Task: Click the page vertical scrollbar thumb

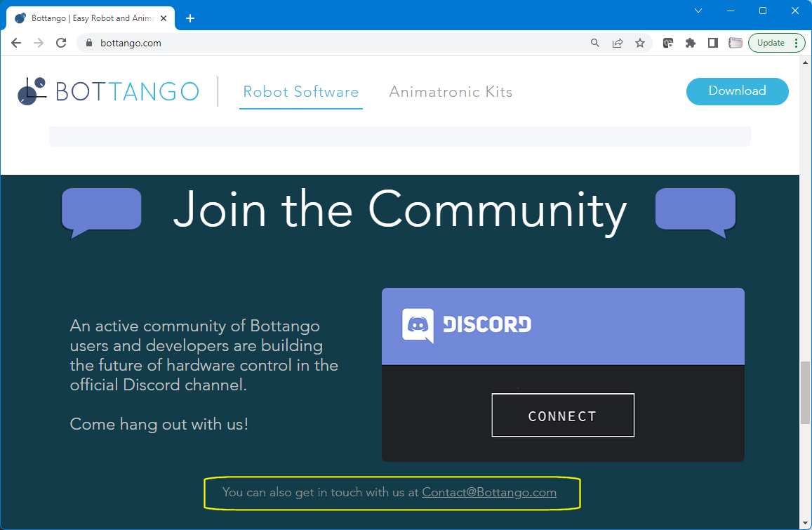Action: [805, 392]
